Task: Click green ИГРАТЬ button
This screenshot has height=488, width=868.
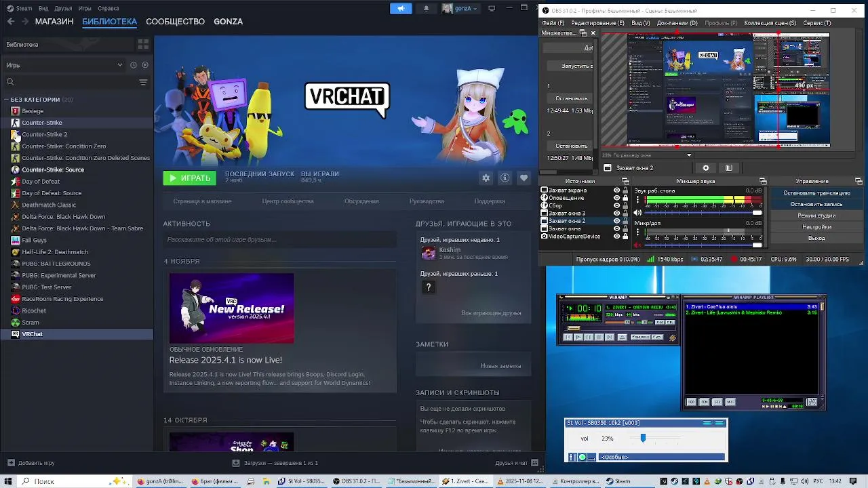Action: tap(190, 178)
